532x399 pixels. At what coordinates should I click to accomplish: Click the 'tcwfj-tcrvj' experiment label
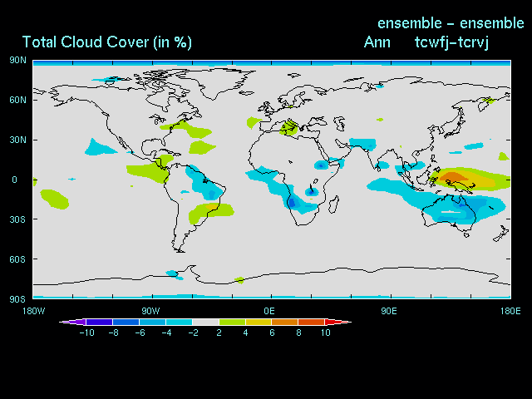pyautogui.click(x=451, y=42)
